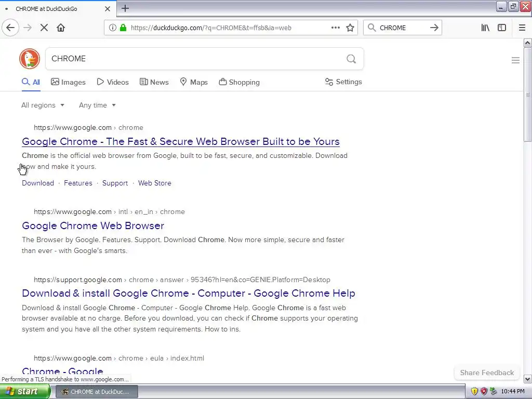Click the www.google.com › chrome › eula URL
Image resolution: width=532 pixels, height=399 pixels.
pyautogui.click(x=119, y=358)
